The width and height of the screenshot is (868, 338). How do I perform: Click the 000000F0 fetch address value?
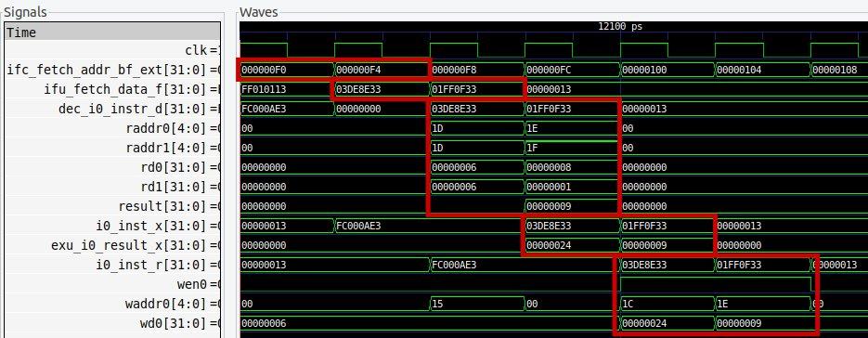(x=264, y=70)
